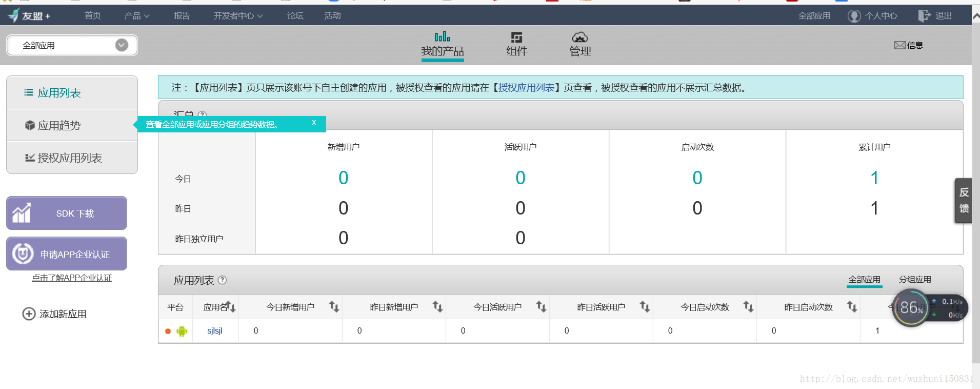980x389 pixels.
Task: Click the plus icon for 添加新应用
Action: 29,314
